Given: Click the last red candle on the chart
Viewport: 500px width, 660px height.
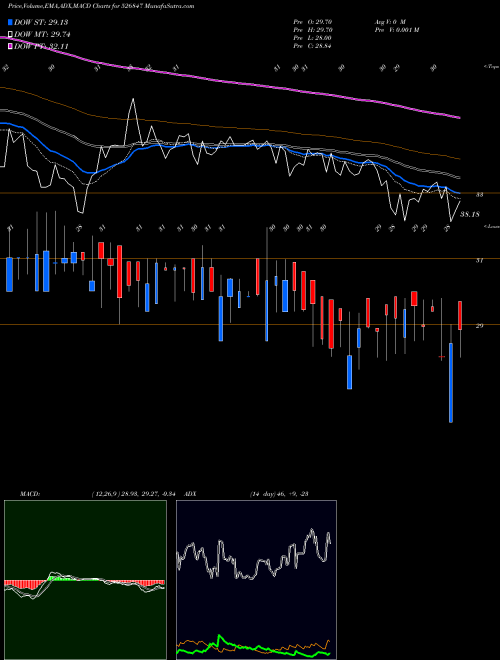Looking at the screenshot, I should [x=460, y=315].
